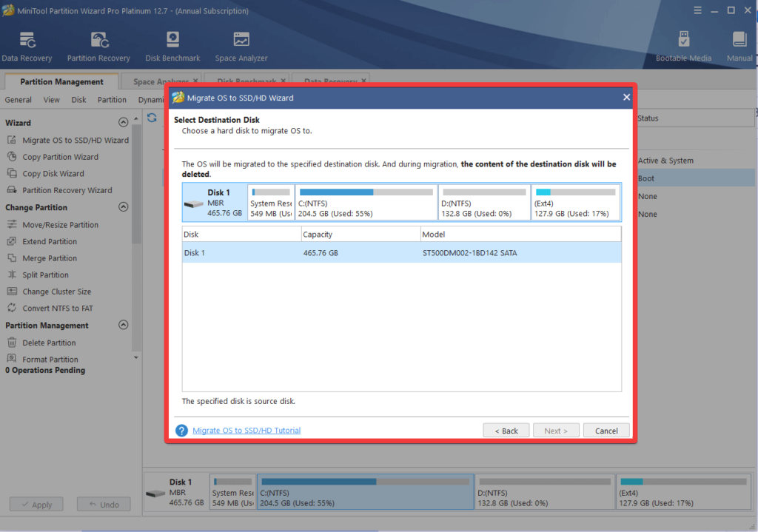
Task: Open the Manual from the toolbar
Action: point(739,47)
